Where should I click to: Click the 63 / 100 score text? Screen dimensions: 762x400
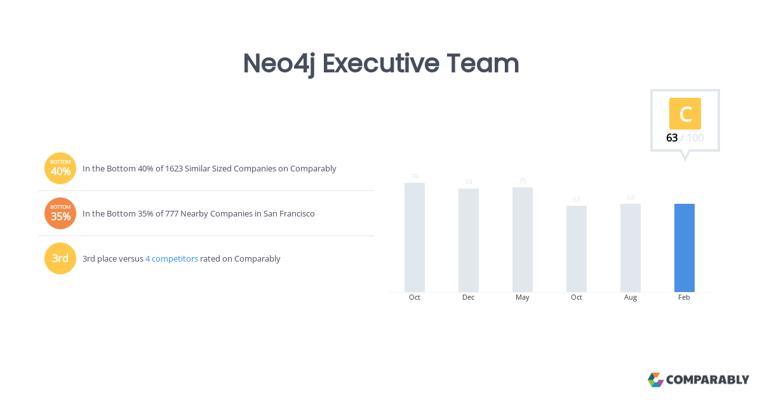click(685, 138)
